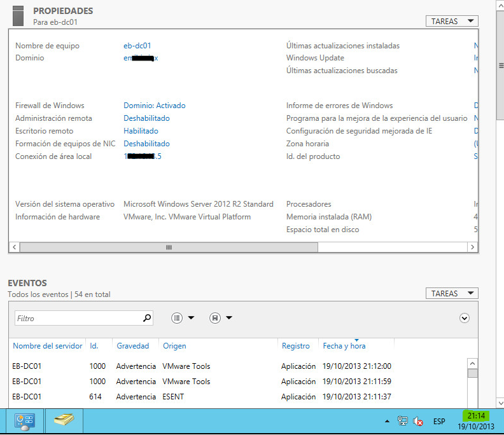This screenshot has width=504, height=435.
Task: Select event row dated 19/10/2013 21:11:59
Action: [238, 382]
